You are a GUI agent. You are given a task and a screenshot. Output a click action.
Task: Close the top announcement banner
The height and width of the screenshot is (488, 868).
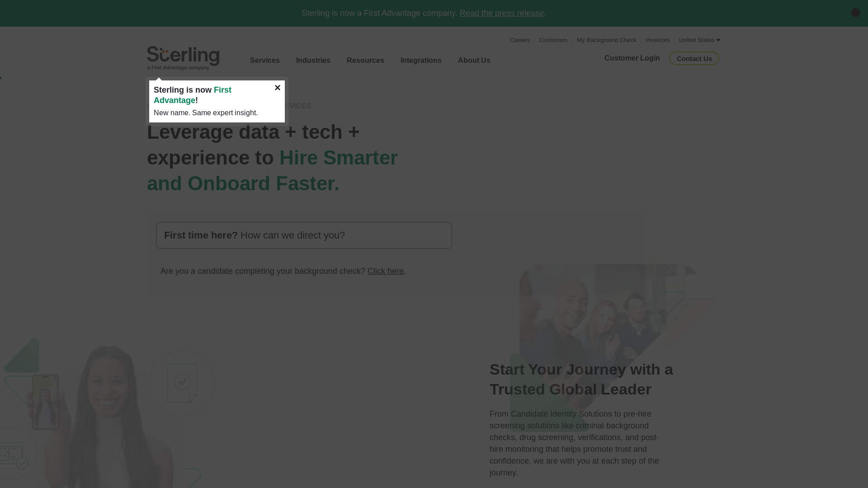855,13
